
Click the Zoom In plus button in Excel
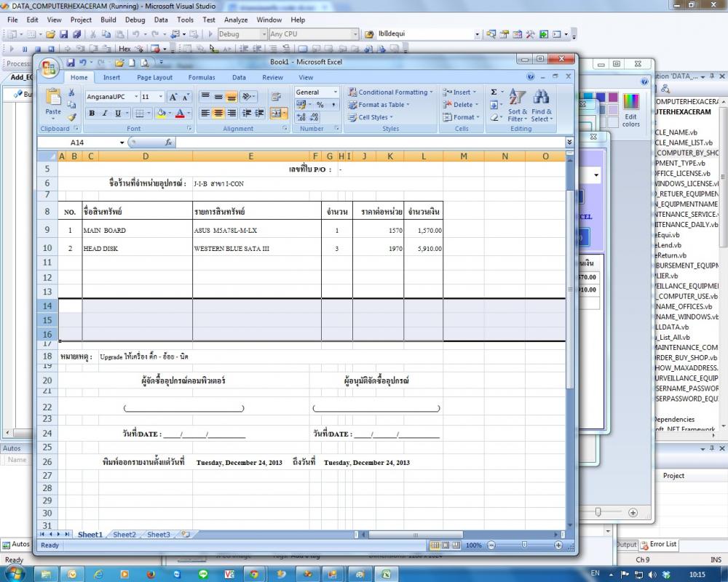558,546
